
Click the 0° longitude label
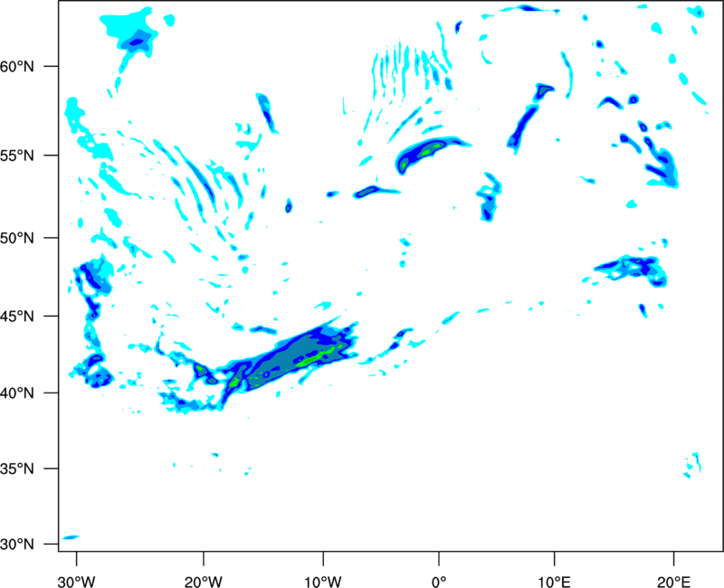click(x=439, y=582)
